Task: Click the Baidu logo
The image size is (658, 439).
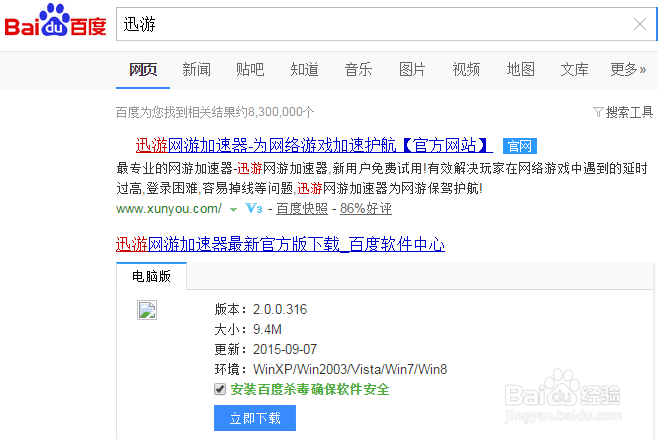Action: pyautogui.click(x=55, y=21)
